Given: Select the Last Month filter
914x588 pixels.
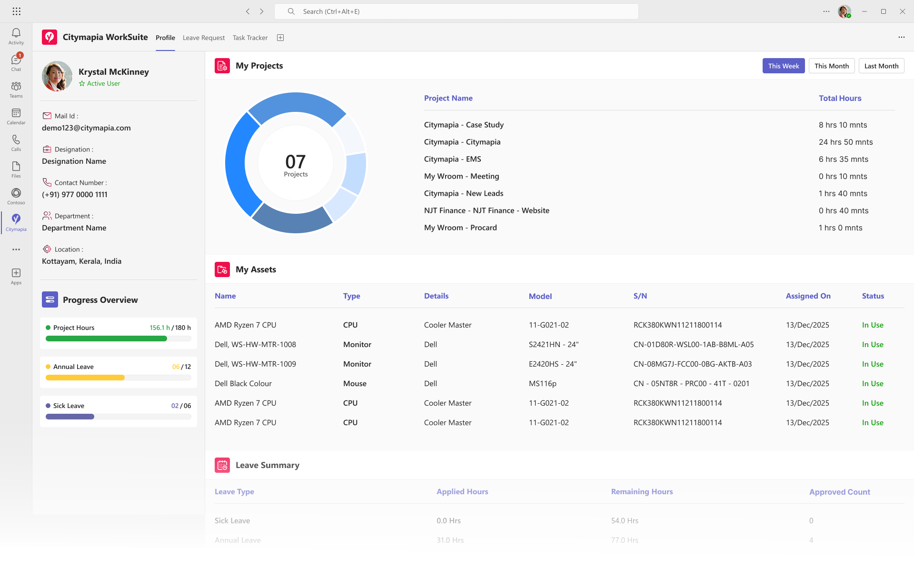Looking at the screenshot, I should pos(882,66).
